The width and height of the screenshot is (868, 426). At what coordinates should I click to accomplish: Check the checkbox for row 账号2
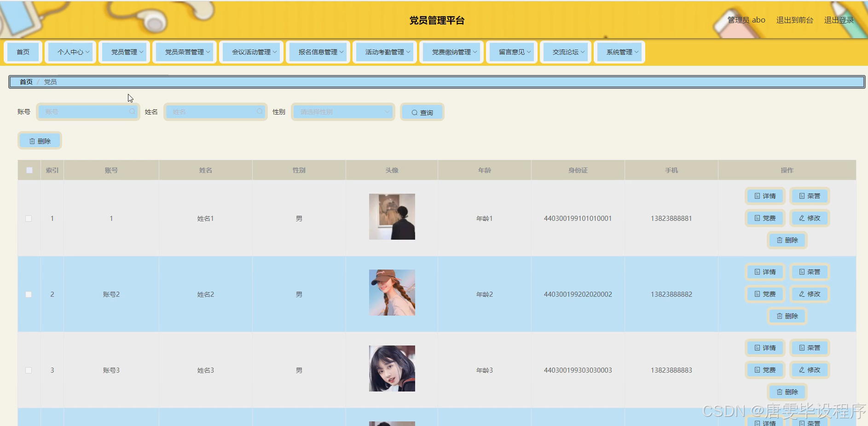[x=29, y=294]
